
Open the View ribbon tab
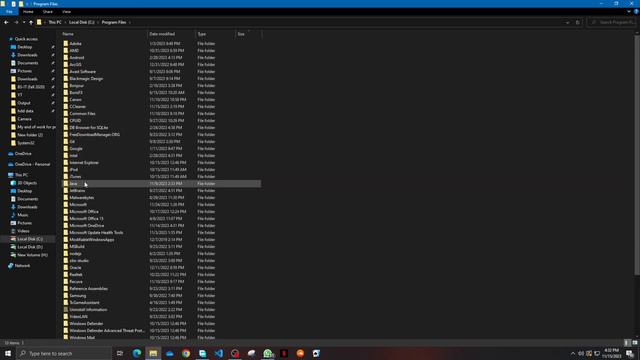[67, 12]
